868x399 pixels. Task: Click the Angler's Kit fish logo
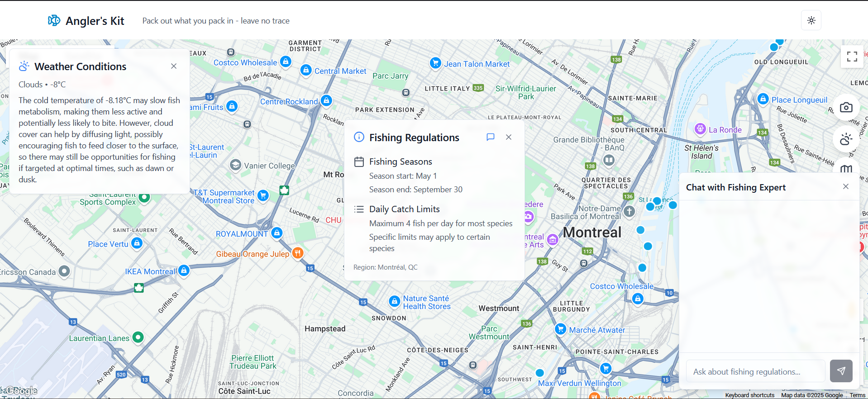54,20
